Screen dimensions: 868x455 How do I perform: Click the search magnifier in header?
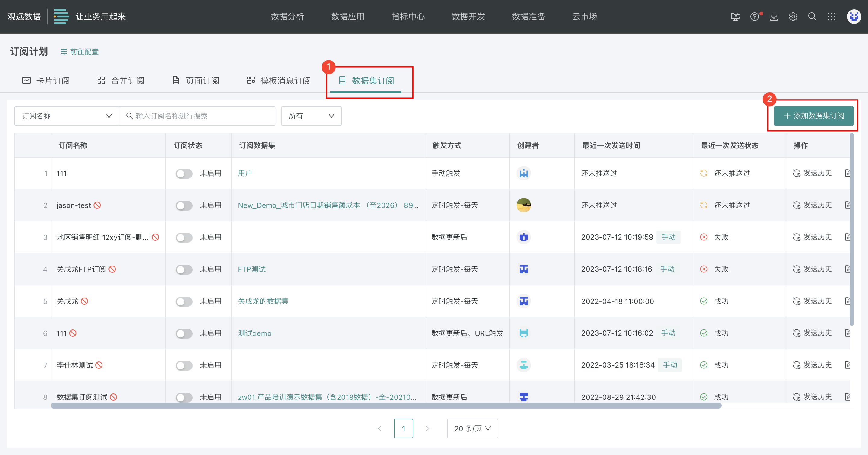[812, 17]
